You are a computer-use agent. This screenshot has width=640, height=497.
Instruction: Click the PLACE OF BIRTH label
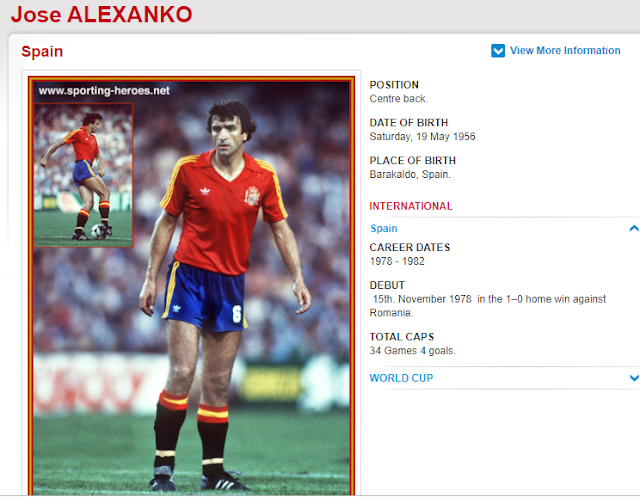pyautogui.click(x=412, y=161)
